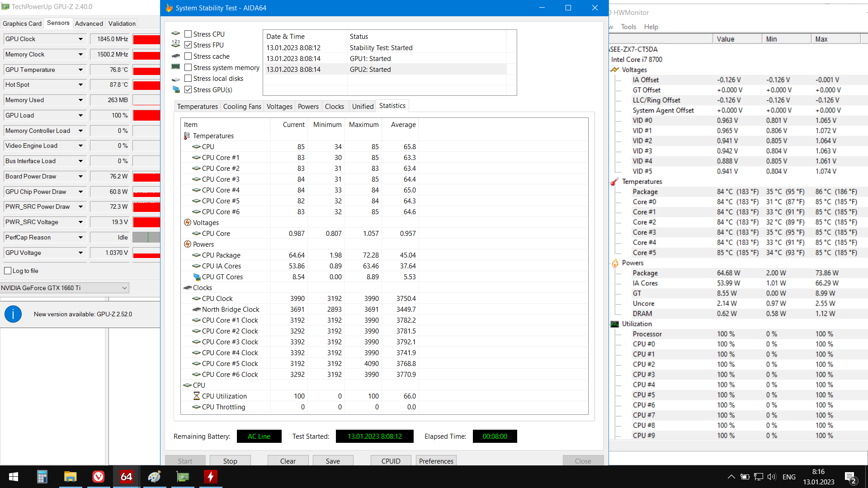The width and height of the screenshot is (868, 488).
Task: Click the Preferences button
Action: (x=436, y=461)
